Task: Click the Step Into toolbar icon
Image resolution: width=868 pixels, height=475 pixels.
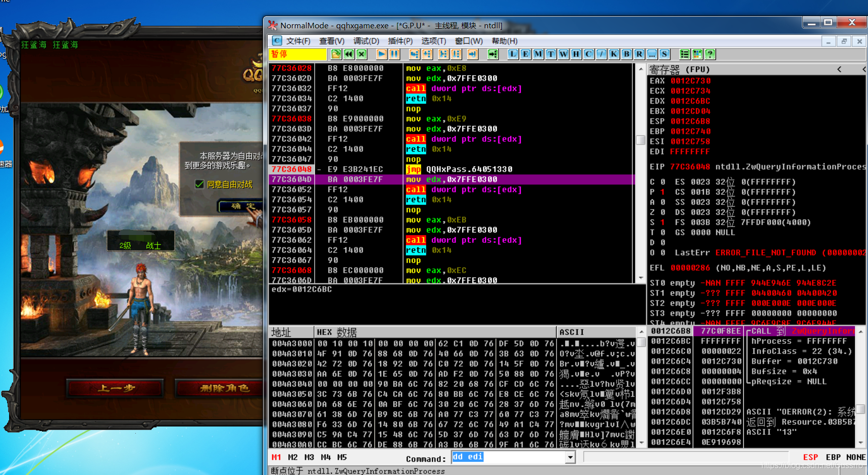Action: pos(415,54)
